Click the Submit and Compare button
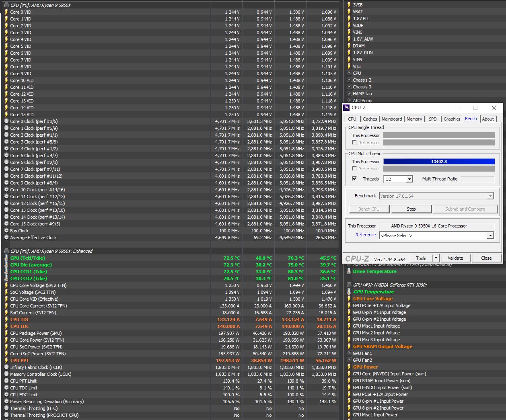The width and height of the screenshot is (506, 420). pos(465,209)
